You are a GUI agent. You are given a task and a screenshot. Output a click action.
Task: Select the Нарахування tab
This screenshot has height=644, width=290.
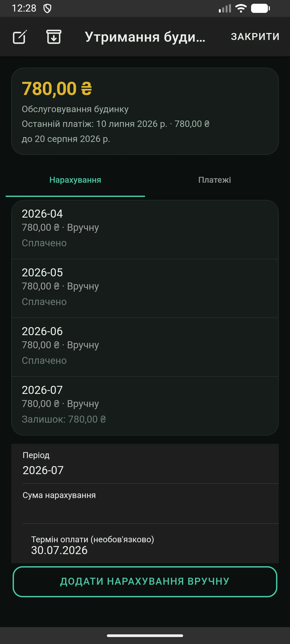(75, 180)
